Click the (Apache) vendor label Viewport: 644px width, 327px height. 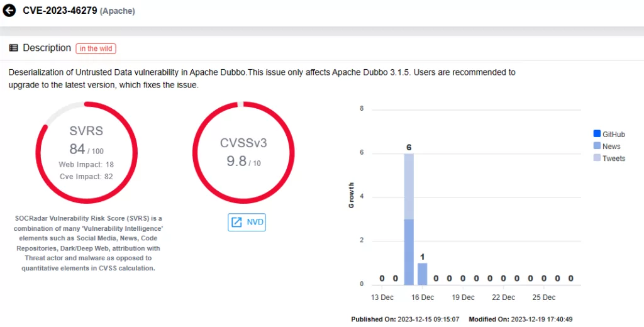(x=118, y=11)
